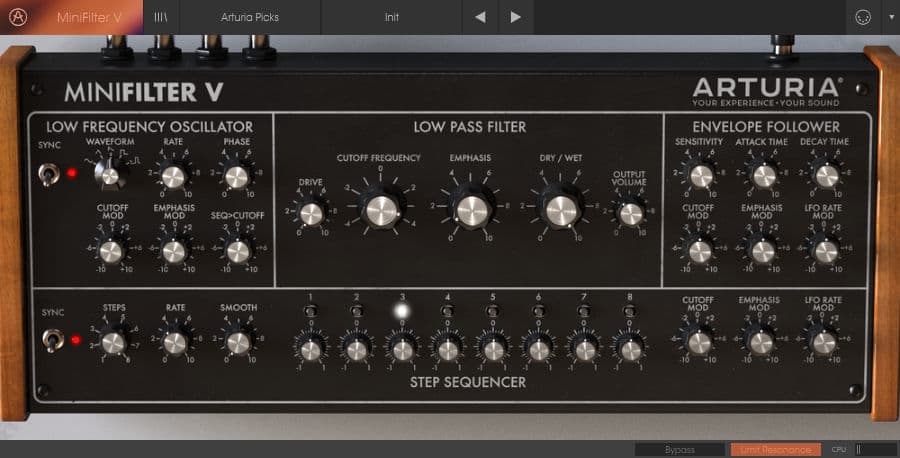
Task: Click the Step Sequencer Cutoff Mod knob
Action: click(699, 343)
